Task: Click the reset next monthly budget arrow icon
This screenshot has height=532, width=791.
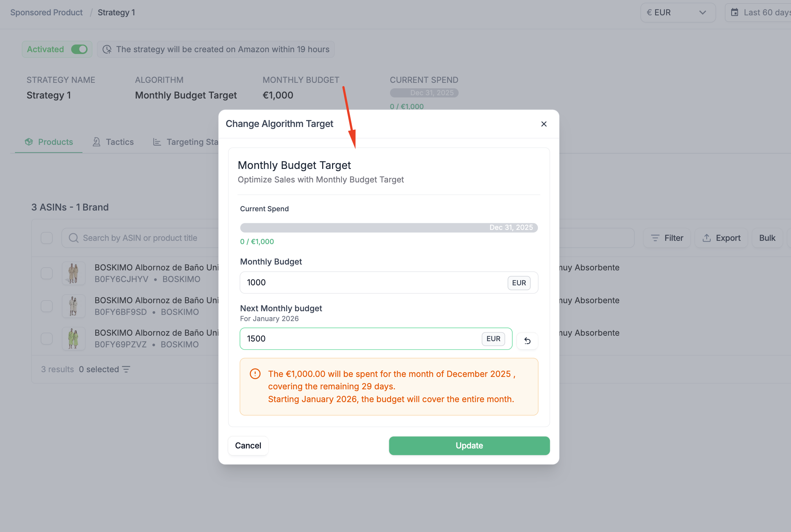Action: (x=527, y=341)
